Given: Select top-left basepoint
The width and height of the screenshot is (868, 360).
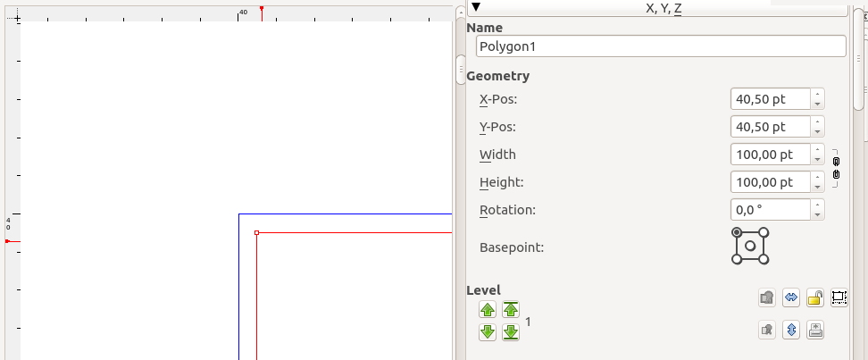Looking at the screenshot, I should 737,231.
